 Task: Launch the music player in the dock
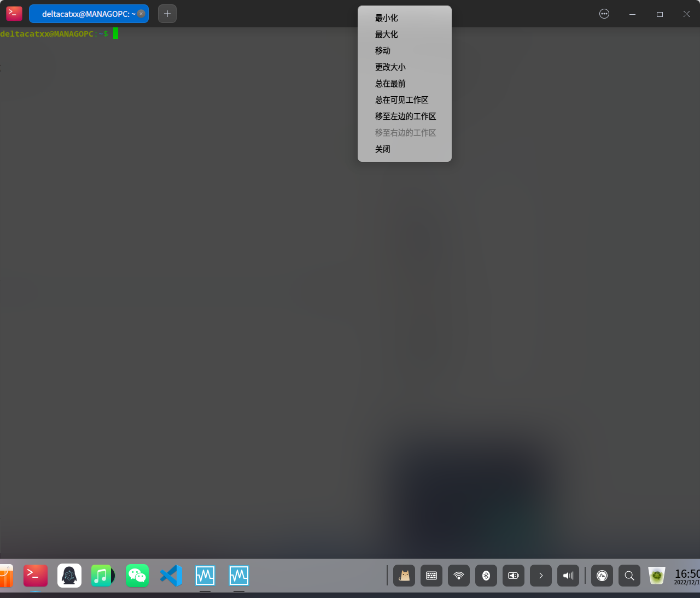[103, 575]
